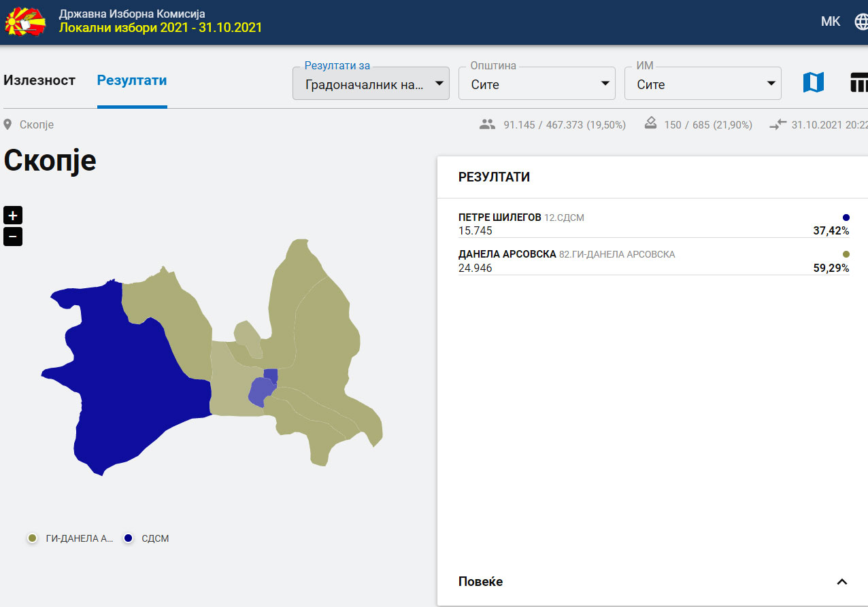Click the State Election Commission logo
The width and height of the screenshot is (868, 607).
[26, 22]
